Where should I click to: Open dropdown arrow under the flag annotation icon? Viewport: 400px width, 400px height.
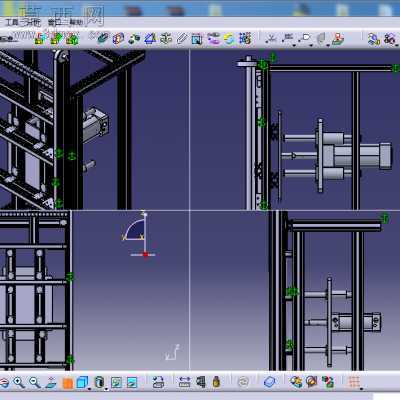(x=311, y=45)
